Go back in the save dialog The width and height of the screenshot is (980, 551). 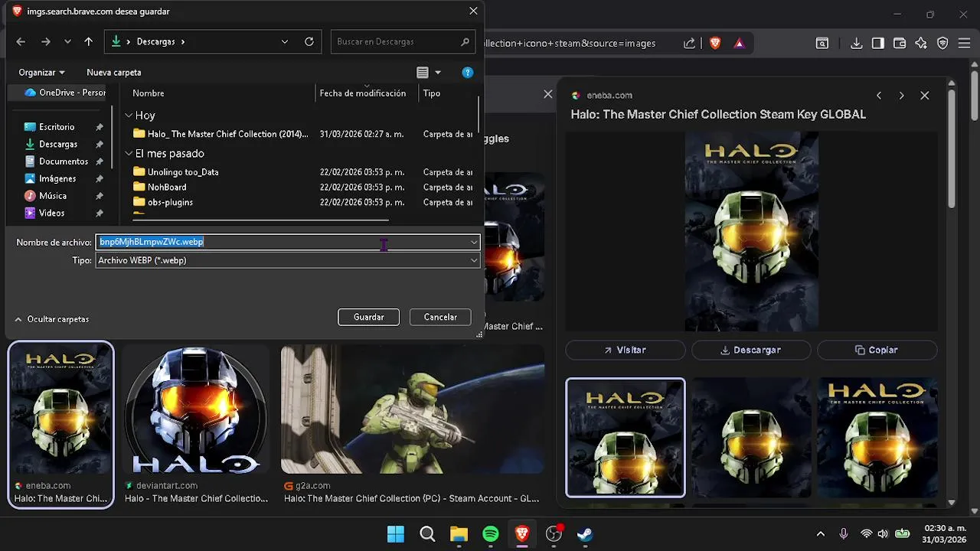click(21, 42)
